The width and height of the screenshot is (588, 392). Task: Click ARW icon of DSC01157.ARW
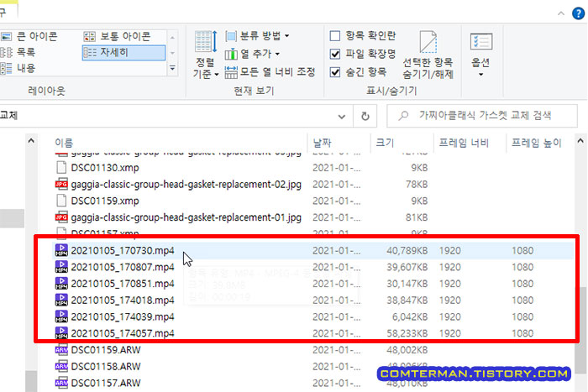pos(61,383)
